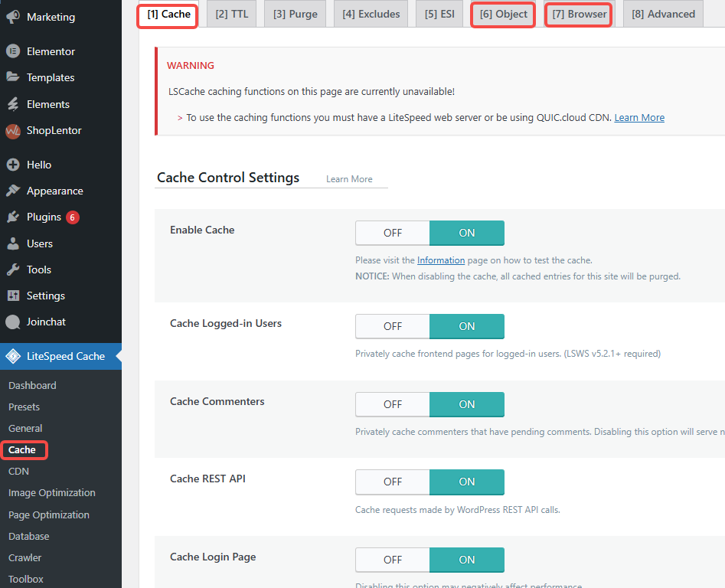Turn off Cache REST API

point(392,482)
